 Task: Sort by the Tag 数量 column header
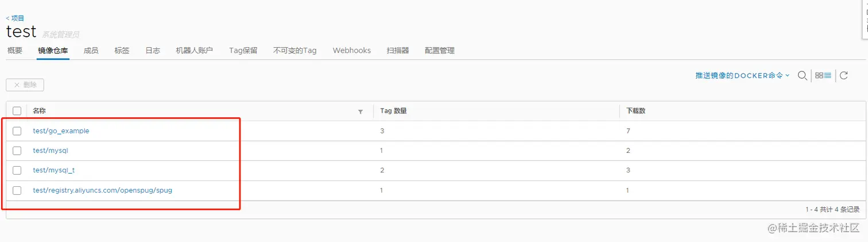(x=393, y=111)
